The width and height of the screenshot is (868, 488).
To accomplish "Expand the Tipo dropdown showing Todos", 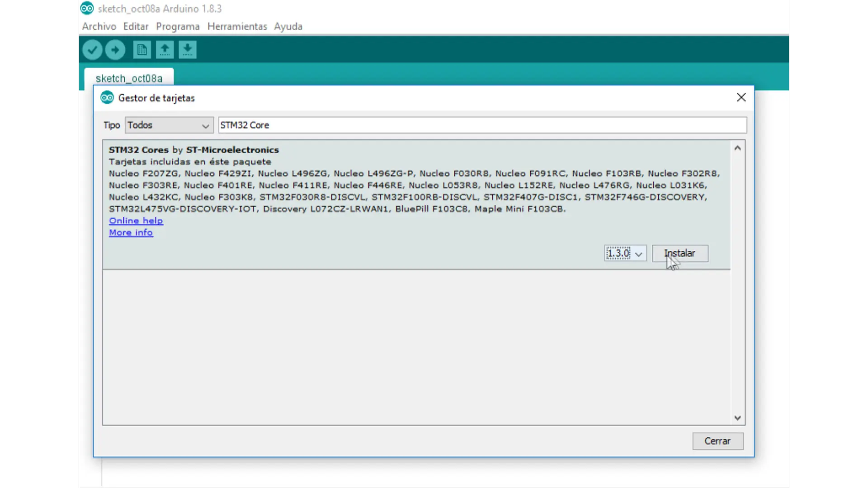I will point(169,125).
